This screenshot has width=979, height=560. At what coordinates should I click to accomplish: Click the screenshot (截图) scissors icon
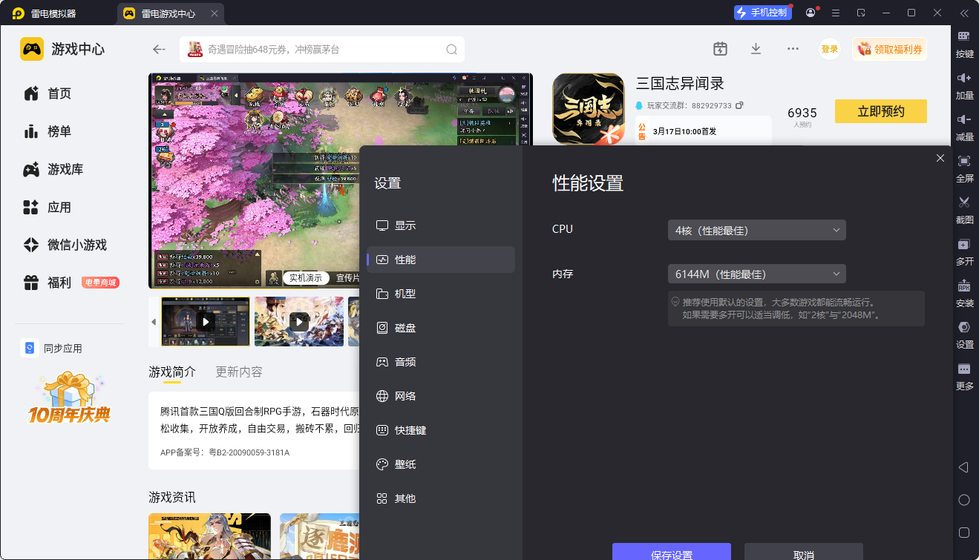click(964, 202)
